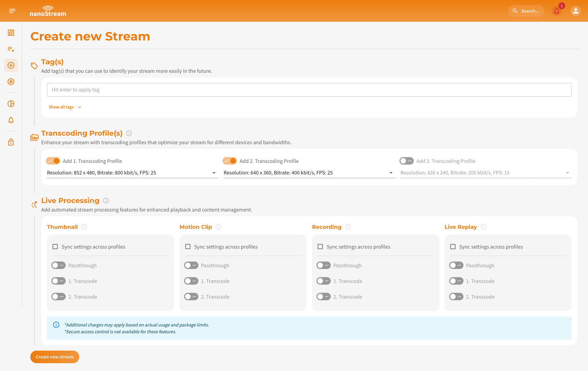588x371 pixels.
Task: Open the hamburger menu in top bar
Action: [x=12, y=11]
